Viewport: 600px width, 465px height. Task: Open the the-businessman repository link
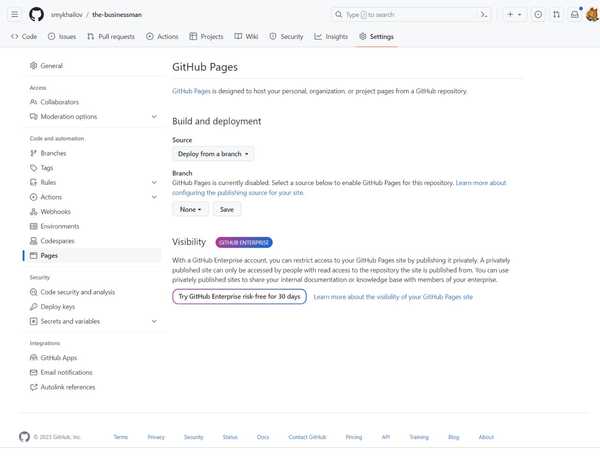pyautogui.click(x=117, y=15)
